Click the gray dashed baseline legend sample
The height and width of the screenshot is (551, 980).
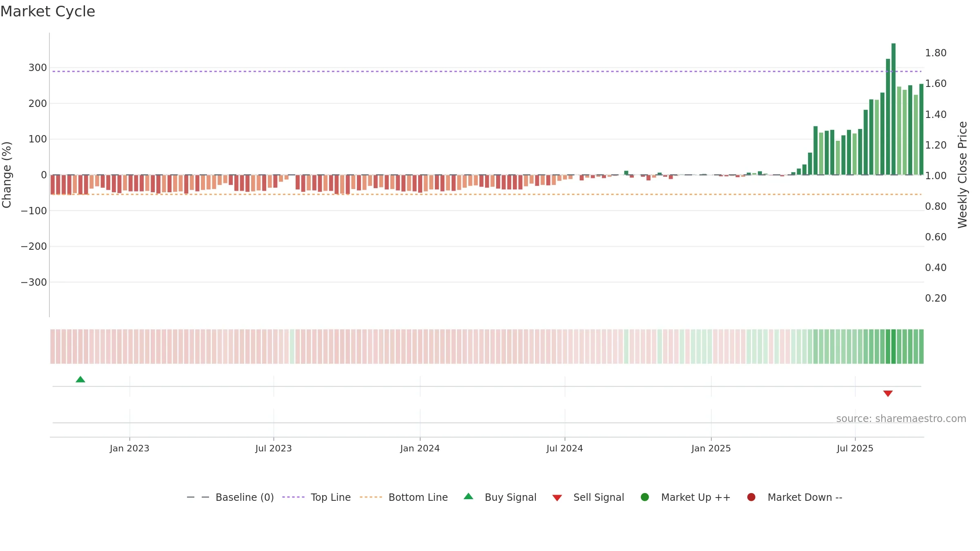(198, 497)
